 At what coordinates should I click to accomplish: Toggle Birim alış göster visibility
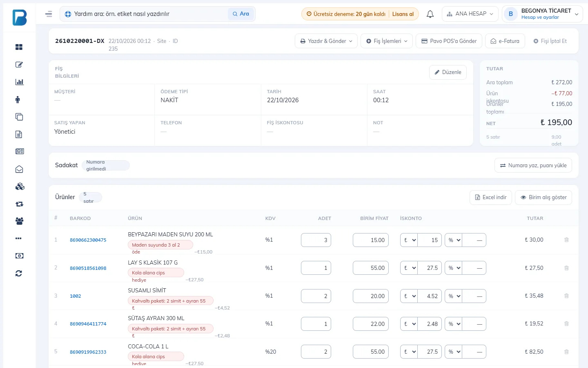(543, 197)
